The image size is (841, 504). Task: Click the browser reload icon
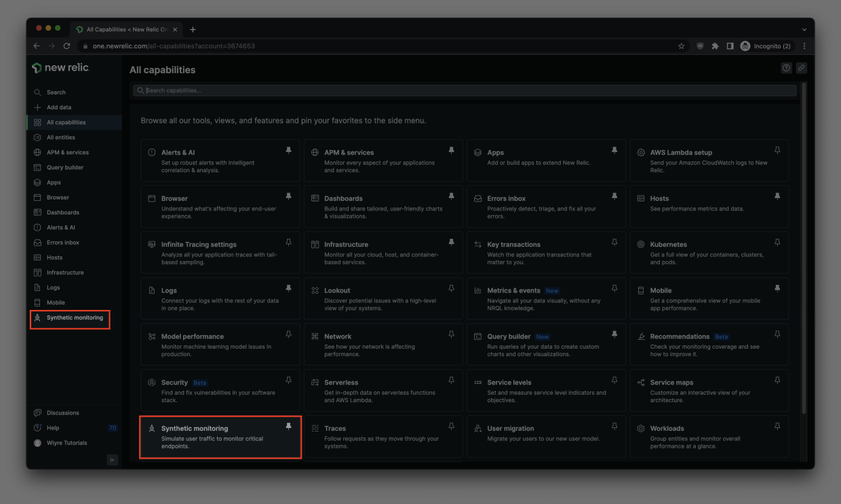66,46
